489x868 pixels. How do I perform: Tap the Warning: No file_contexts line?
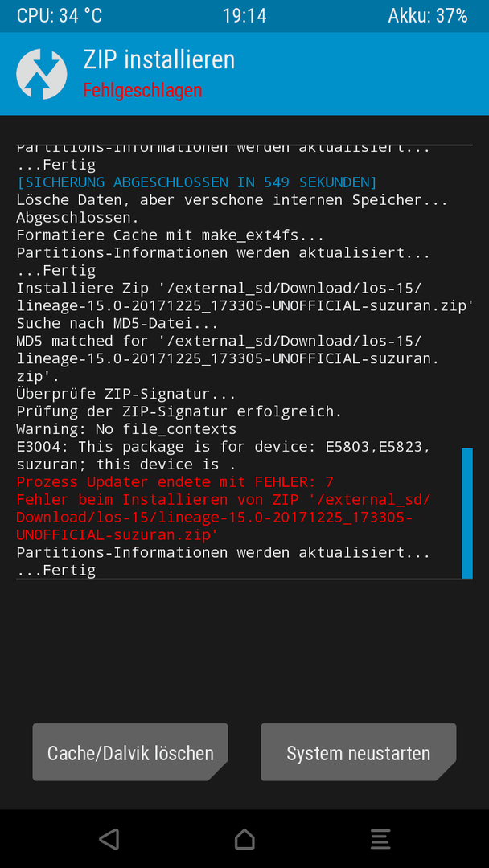click(x=126, y=429)
